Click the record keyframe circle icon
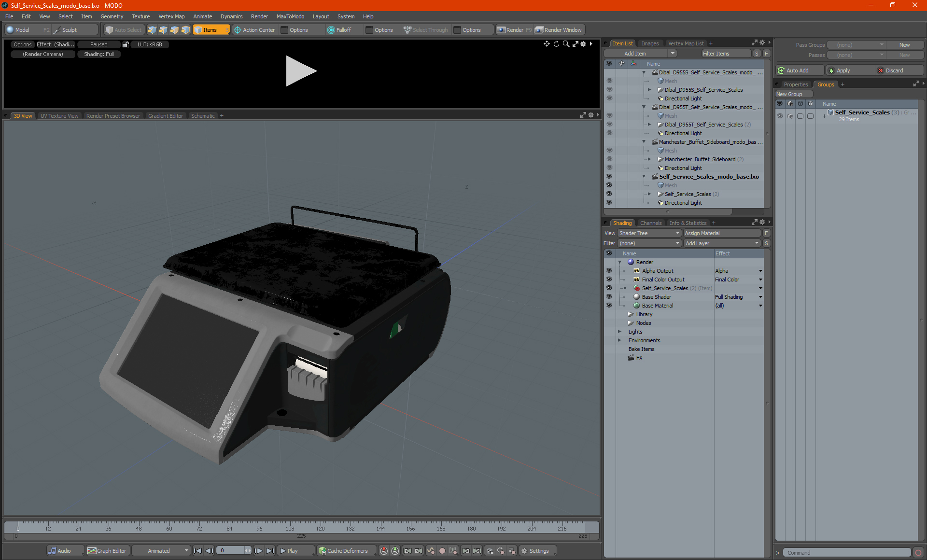Screen dimensions: 927x560 click(x=442, y=551)
